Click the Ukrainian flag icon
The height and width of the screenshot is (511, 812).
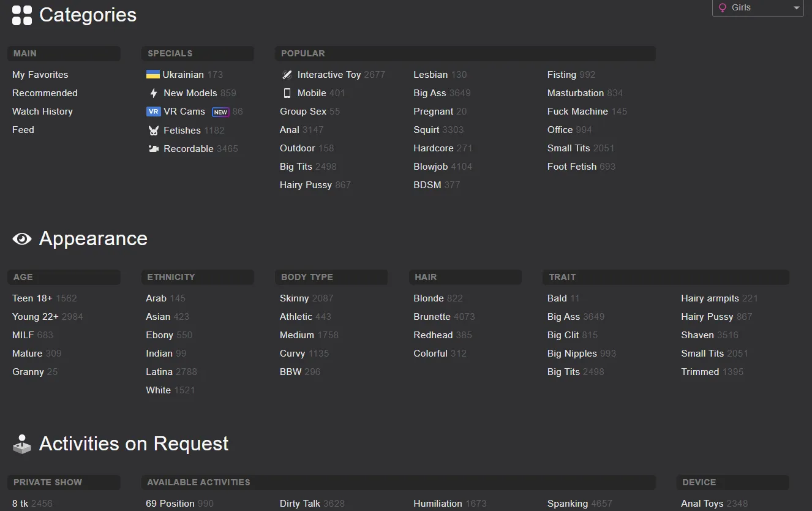point(152,75)
